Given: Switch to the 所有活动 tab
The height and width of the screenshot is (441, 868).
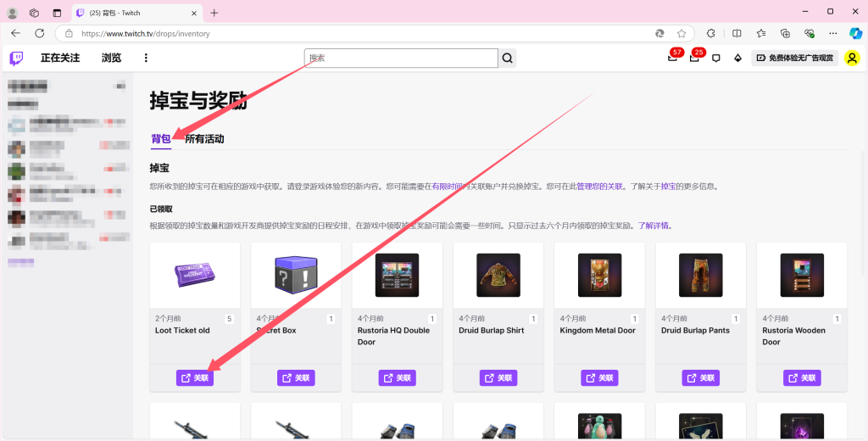Looking at the screenshot, I should point(204,139).
